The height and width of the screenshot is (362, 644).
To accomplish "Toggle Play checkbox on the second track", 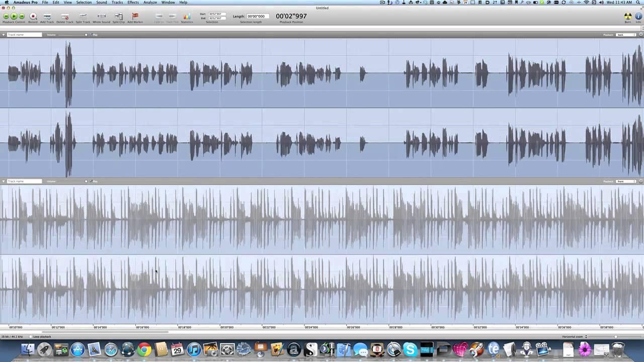I will tap(91, 181).
